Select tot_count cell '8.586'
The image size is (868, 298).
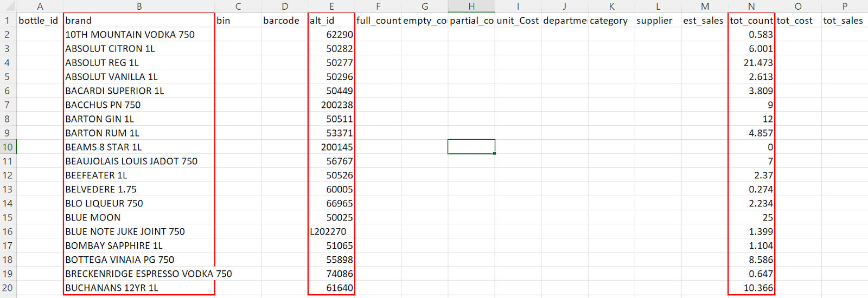point(751,260)
